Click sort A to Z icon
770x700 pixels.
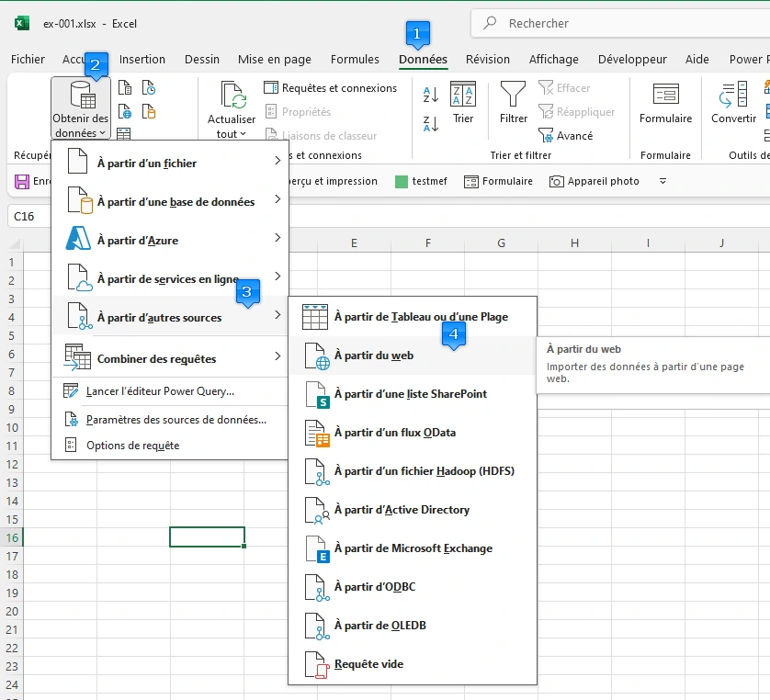pyautogui.click(x=430, y=95)
